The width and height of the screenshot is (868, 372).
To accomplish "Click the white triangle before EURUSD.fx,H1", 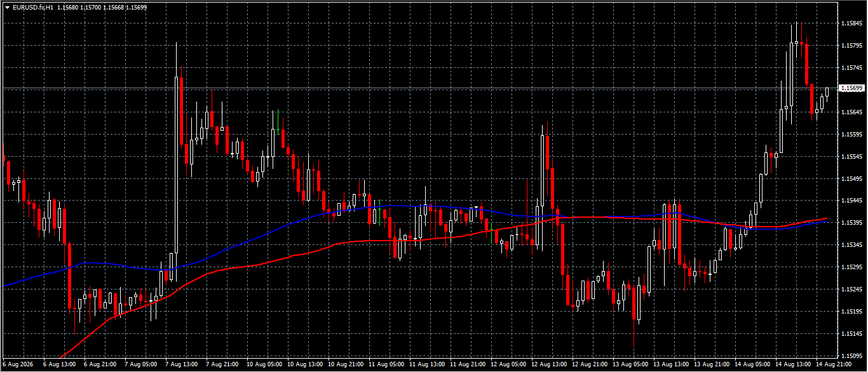I will point(7,7).
